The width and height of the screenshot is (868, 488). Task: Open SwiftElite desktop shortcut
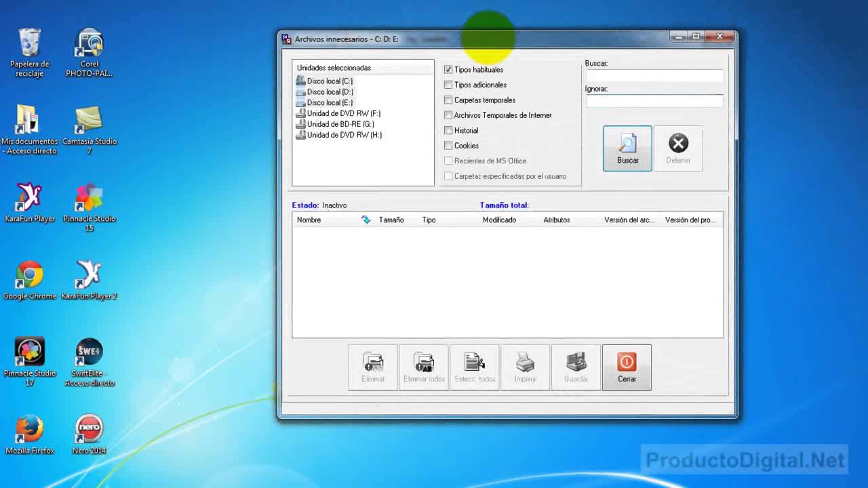89,362
